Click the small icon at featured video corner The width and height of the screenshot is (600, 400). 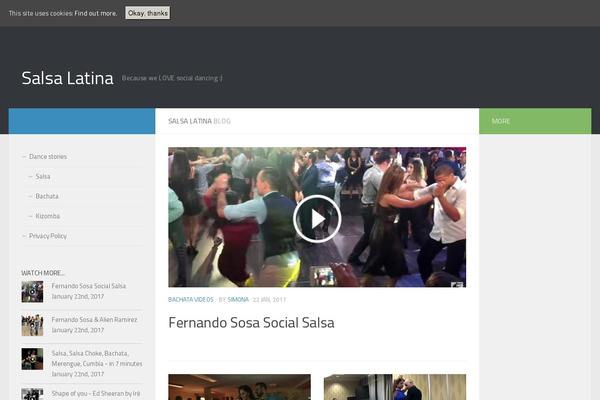(457, 284)
